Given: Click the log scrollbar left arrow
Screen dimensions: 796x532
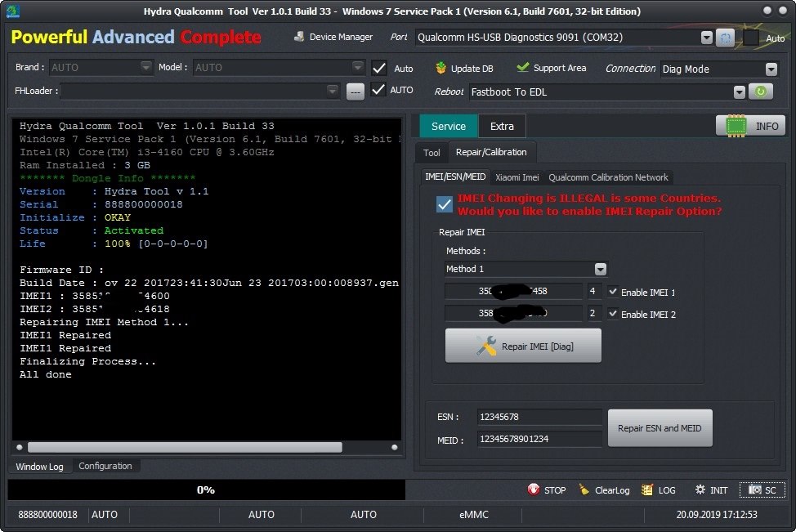Looking at the screenshot, I should tap(20, 447).
